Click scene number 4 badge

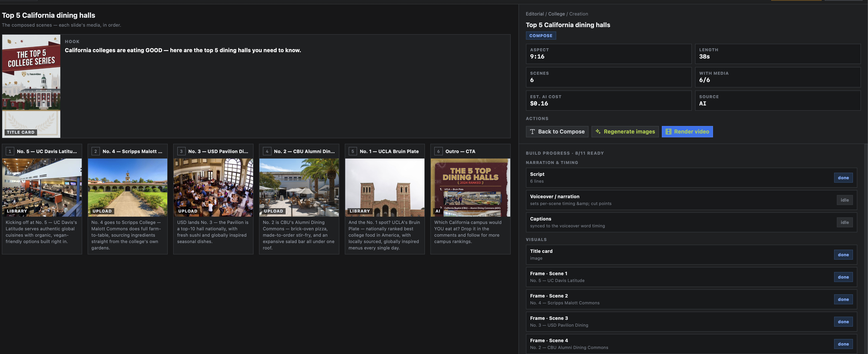tap(267, 151)
